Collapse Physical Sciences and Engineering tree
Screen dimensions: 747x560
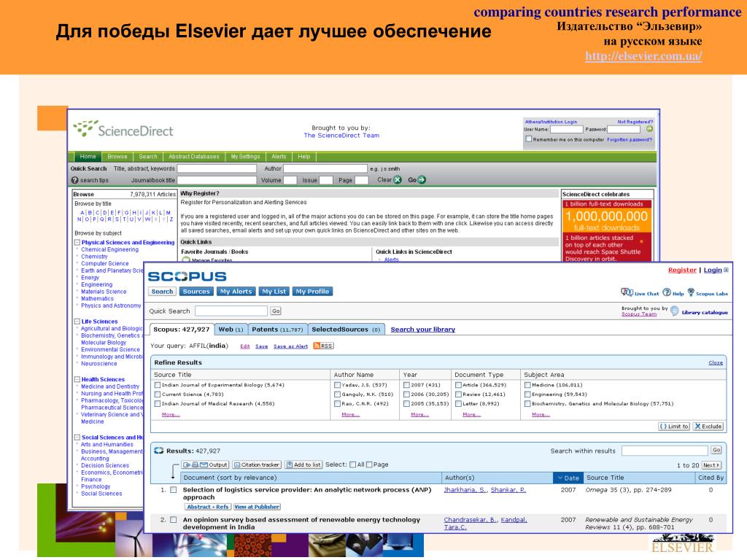click(x=77, y=242)
